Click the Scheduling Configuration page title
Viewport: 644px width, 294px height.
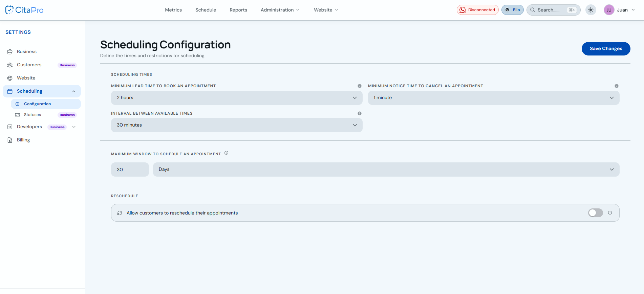(x=165, y=45)
